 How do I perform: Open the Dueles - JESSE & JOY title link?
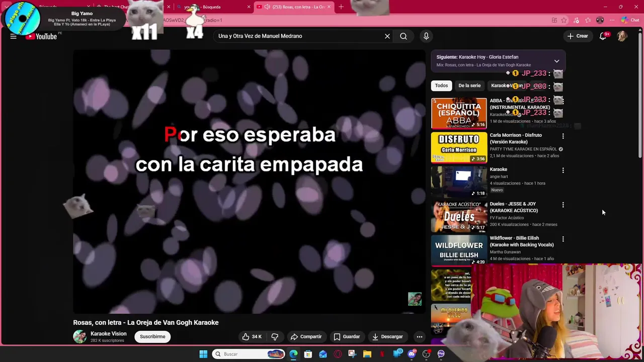514,207
